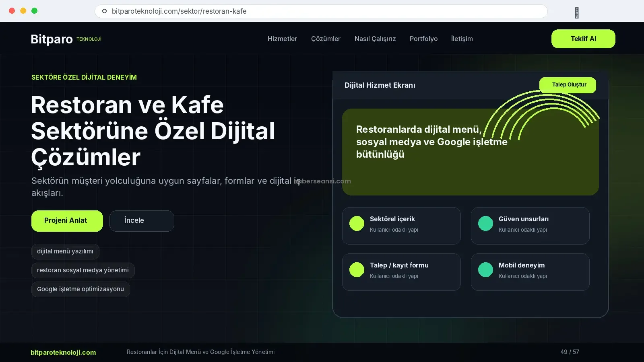Select the dijital menü yazılımı tag
644x362 pixels.
coord(65,251)
